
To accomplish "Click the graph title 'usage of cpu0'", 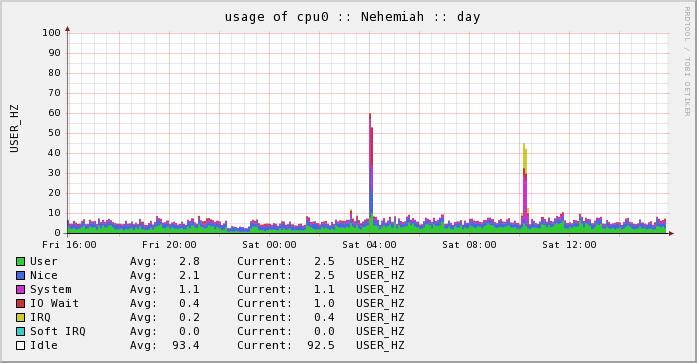I will [x=276, y=17].
